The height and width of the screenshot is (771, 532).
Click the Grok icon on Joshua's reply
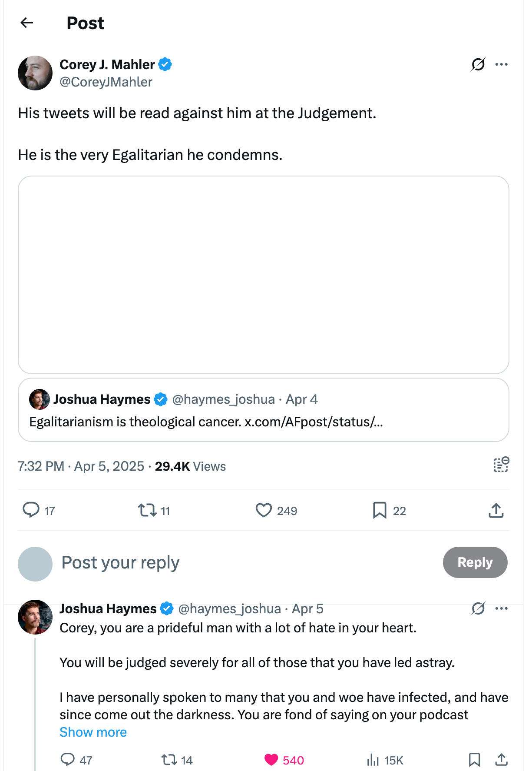click(x=478, y=608)
